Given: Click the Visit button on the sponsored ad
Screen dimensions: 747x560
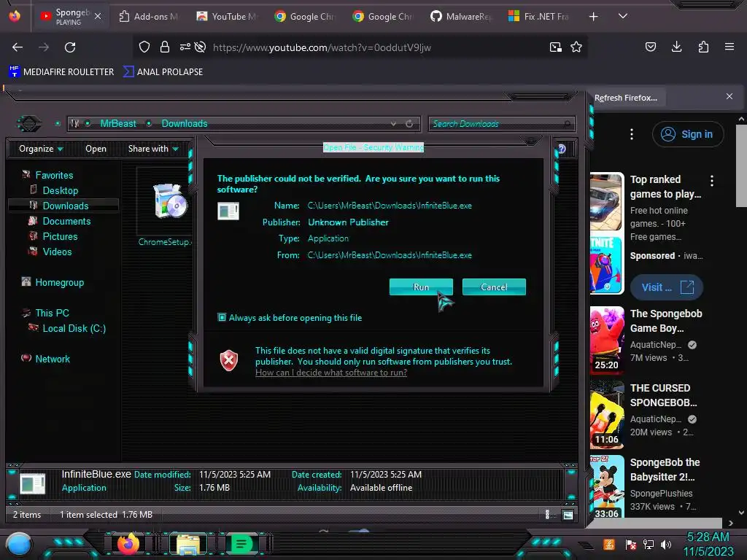Looking at the screenshot, I should pyautogui.click(x=667, y=287).
